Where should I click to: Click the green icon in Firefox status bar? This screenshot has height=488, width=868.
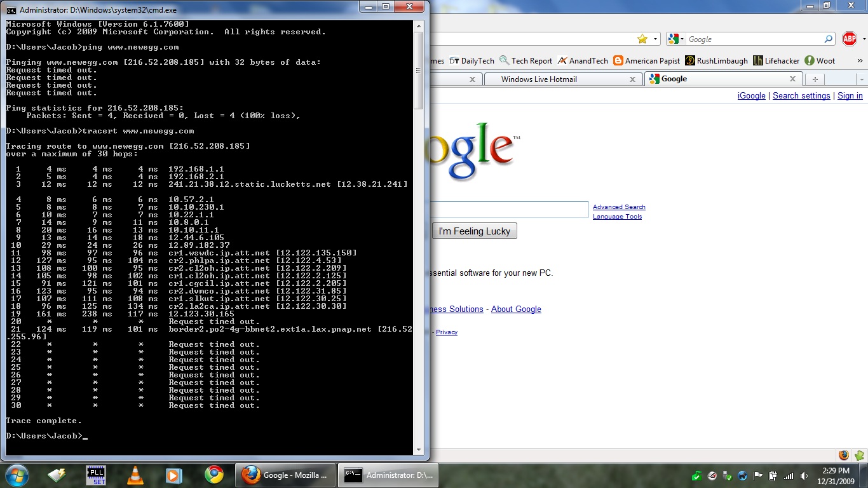click(x=859, y=456)
